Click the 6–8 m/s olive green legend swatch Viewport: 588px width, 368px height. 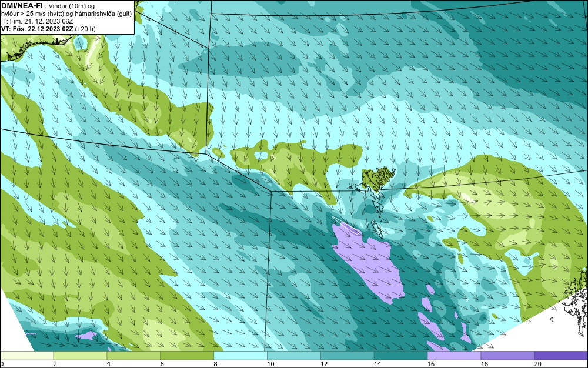tap(187, 355)
